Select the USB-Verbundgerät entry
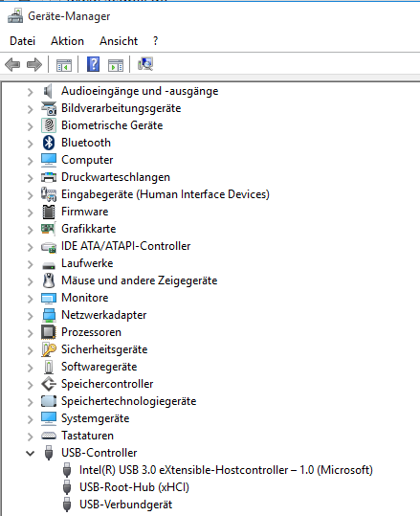 pos(125,505)
